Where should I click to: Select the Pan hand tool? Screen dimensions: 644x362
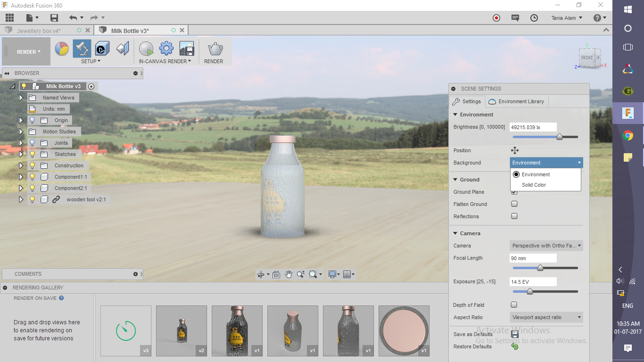[289, 274]
